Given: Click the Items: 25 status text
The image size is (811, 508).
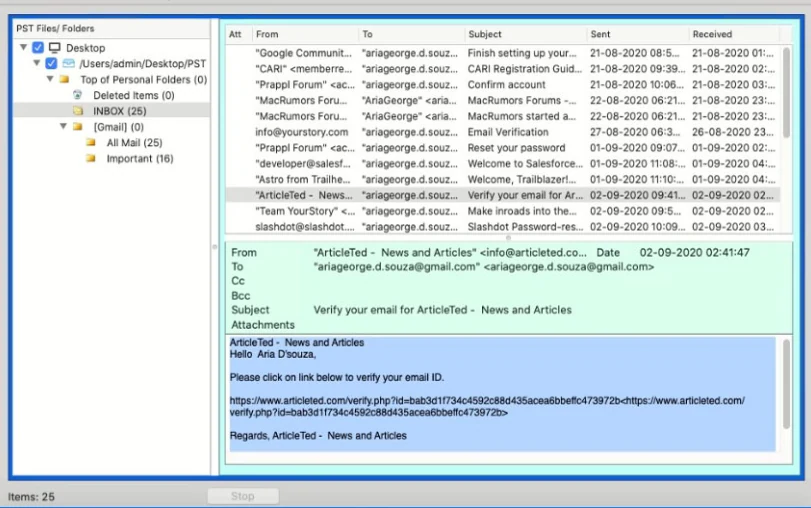Looking at the screenshot, I should tap(31, 497).
